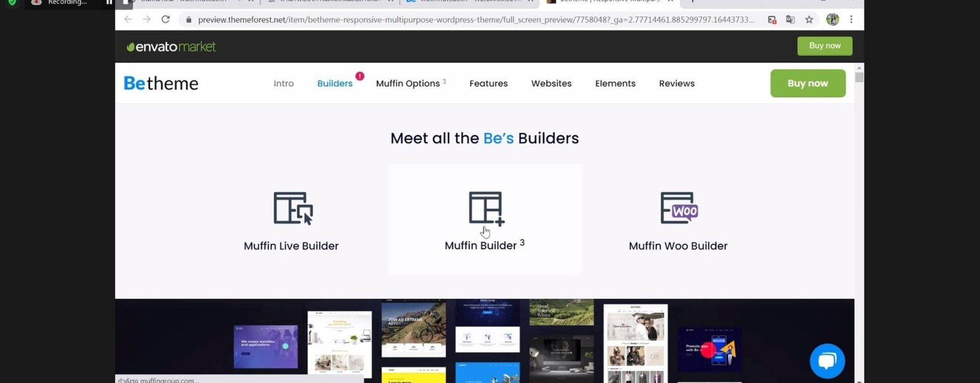The width and height of the screenshot is (980, 383).
Task: Click the Muffin Live Builder label
Action: [x=291, y=246]
